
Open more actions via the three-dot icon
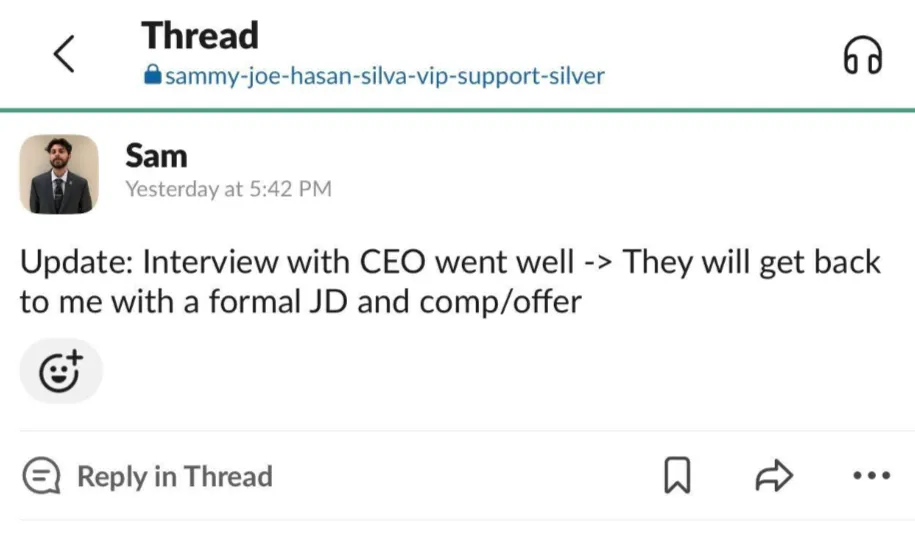point(871,476)
